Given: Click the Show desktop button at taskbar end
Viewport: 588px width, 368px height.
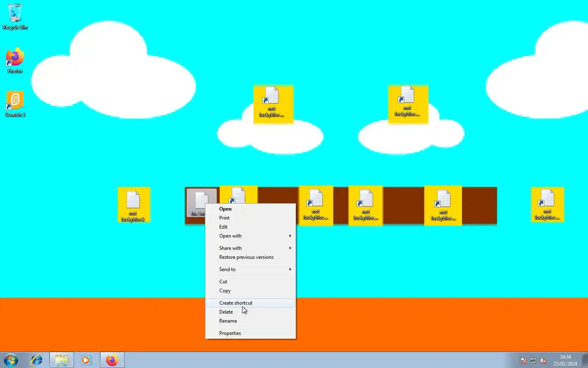Looking at the screenshot, I should coord(585,360).
